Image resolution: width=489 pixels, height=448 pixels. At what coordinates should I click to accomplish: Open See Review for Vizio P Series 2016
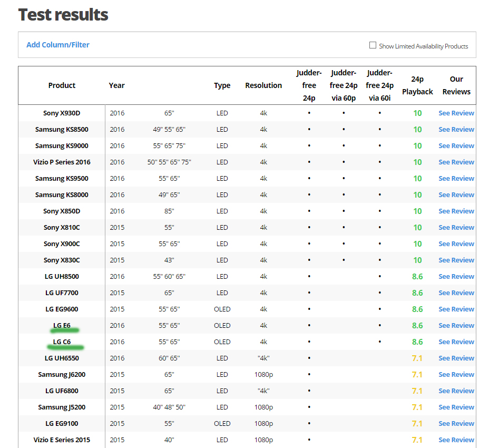pos(456,162)
